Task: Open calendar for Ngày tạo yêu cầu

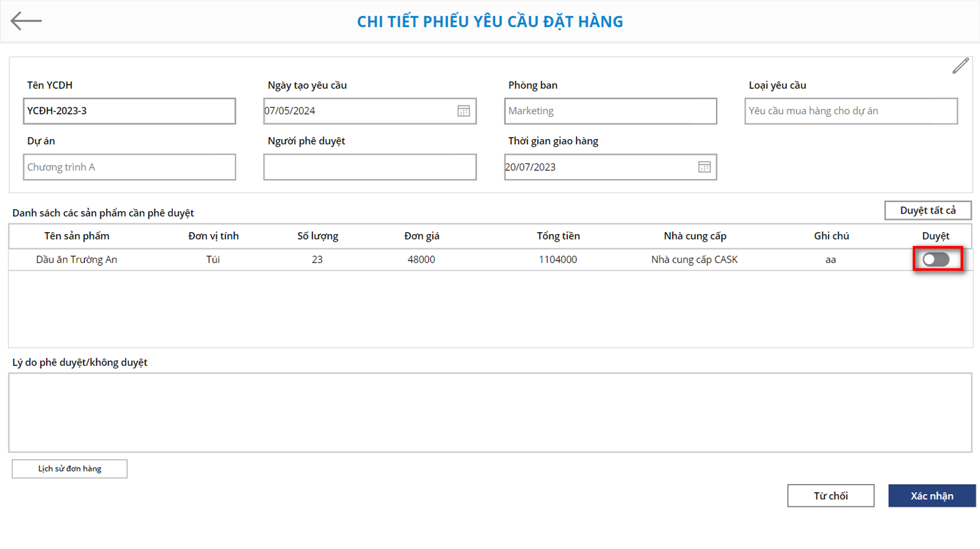Action: click(464, 111)
